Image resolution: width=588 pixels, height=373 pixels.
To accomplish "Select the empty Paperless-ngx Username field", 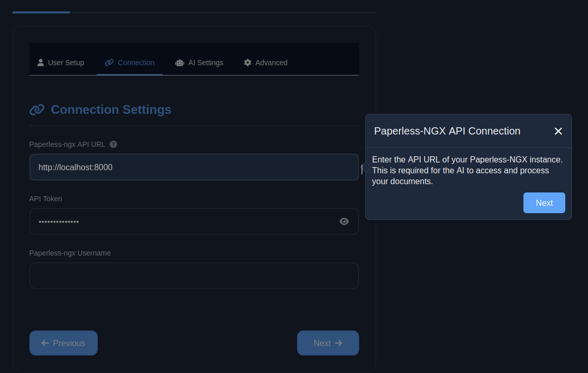I will pos(194,276).
